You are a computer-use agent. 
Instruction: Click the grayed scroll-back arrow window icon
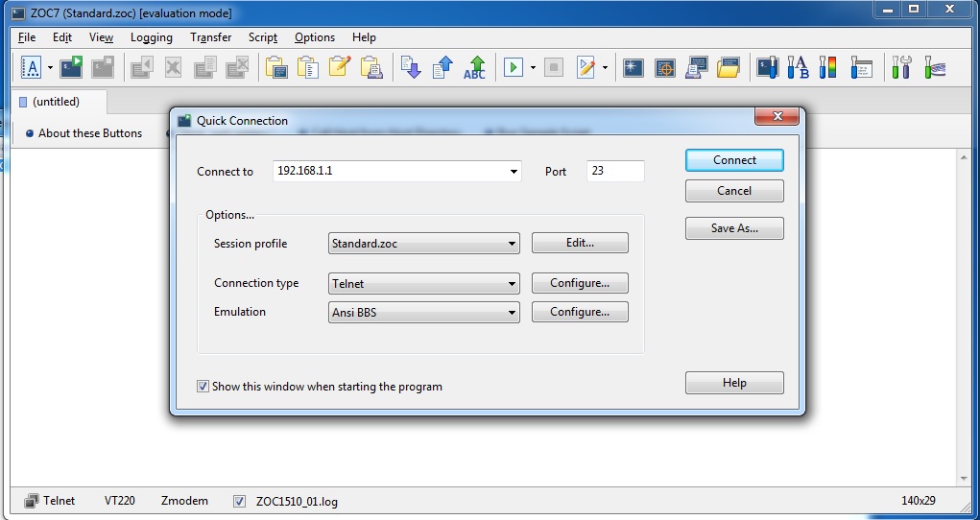(x=142, y=67)
